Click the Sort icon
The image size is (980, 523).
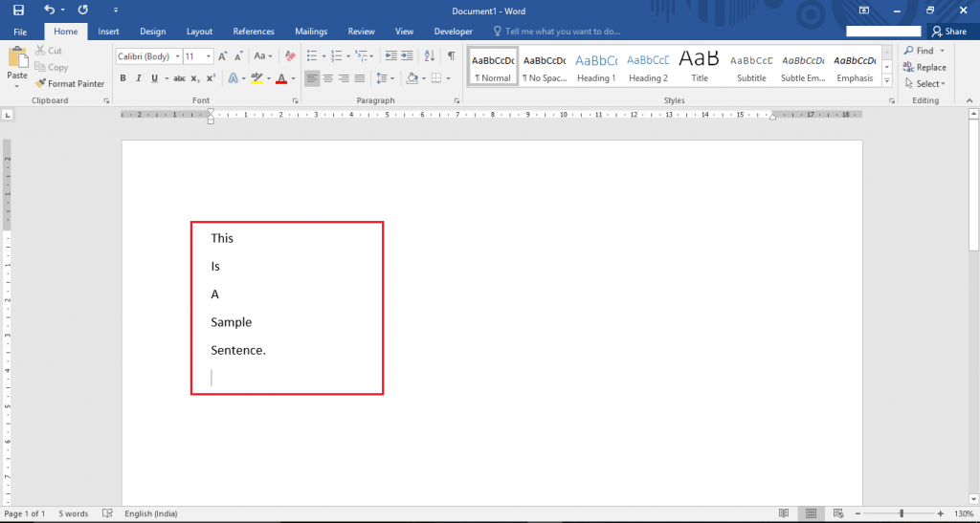click(x=430, y=56)
